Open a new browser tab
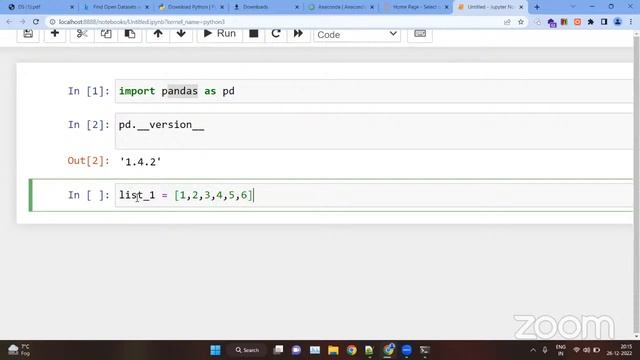640x360 pixels. coord(537,7)
